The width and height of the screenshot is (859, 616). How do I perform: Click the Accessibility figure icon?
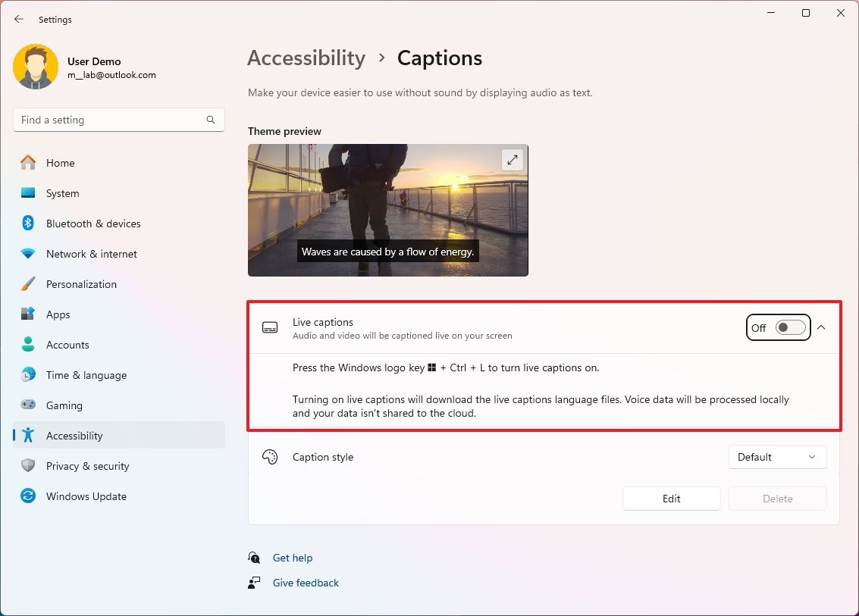point(28,436)
